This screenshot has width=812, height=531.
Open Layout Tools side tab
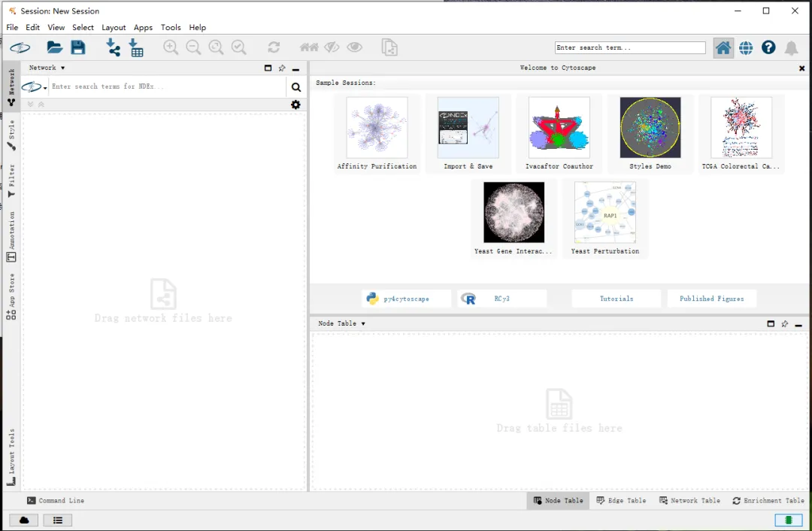[x=11, y=457]
